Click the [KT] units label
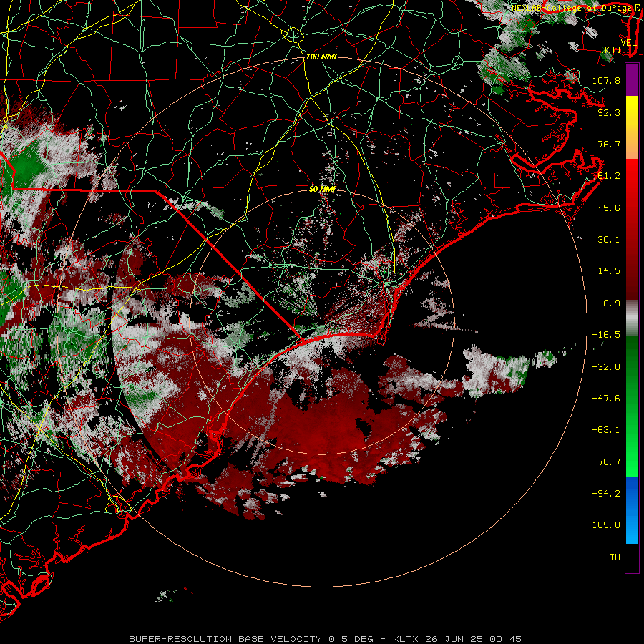Screen dimensions: 644x644 [611, 49]
